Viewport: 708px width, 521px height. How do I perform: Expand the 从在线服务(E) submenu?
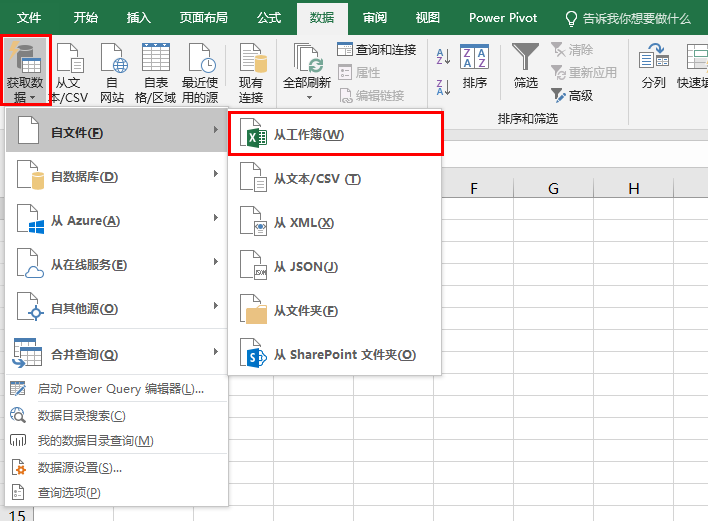[116, 262]
